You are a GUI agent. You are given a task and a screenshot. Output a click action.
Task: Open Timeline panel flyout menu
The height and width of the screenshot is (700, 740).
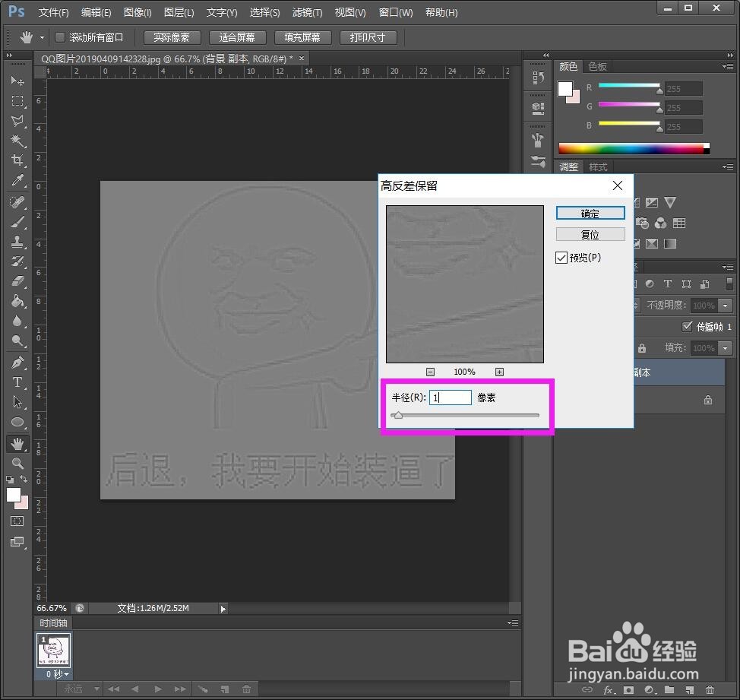(x=513, y=622)
